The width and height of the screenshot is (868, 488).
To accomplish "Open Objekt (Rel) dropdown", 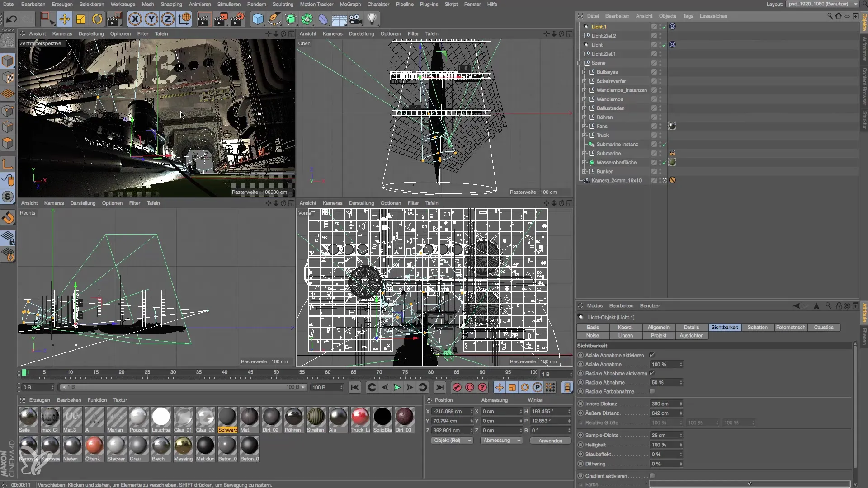I will (x=452, y=441).
